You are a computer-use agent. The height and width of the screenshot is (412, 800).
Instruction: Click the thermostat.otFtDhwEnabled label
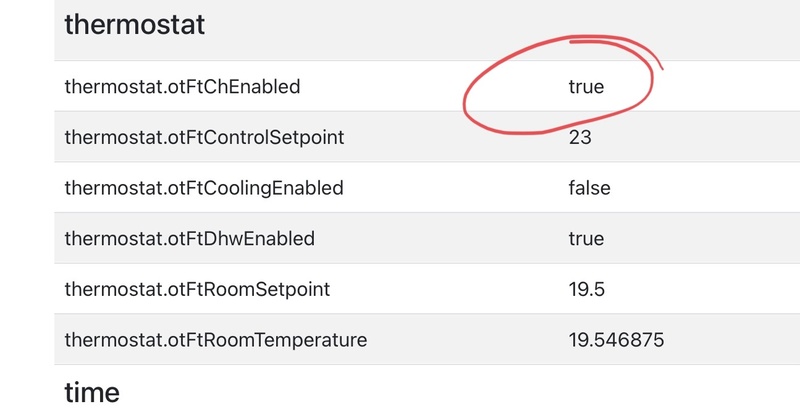point(189,239)
